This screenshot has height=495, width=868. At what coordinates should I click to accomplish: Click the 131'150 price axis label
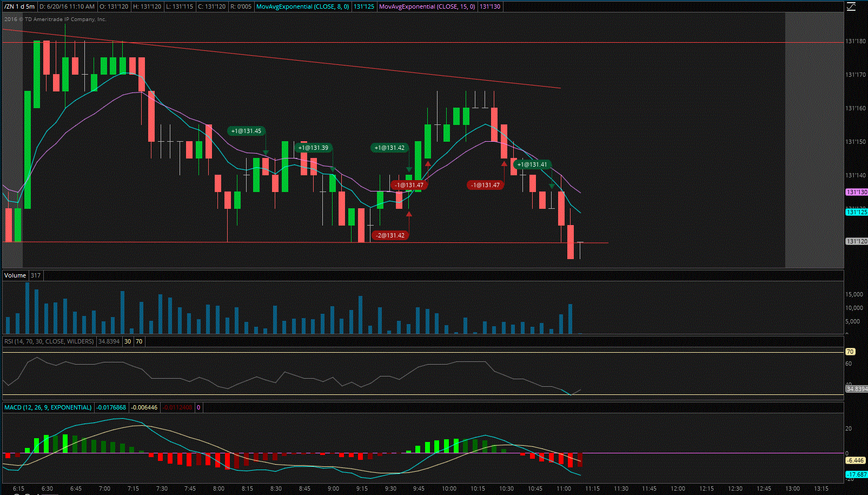pyautogui.click(x=856, y=142)
